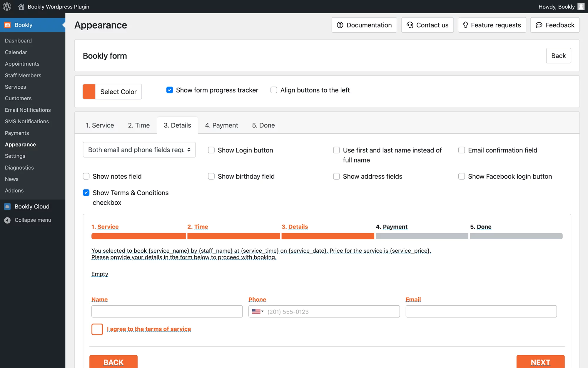Open Services in the sidebar
Viewport: 588px width, 368px height.
click(x=15, y=87)
